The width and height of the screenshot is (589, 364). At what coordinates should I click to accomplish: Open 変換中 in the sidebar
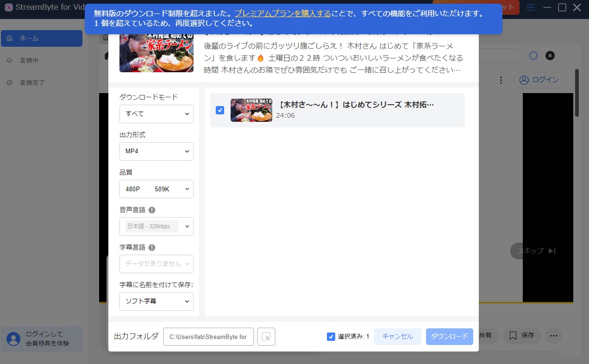coord(42,61)
